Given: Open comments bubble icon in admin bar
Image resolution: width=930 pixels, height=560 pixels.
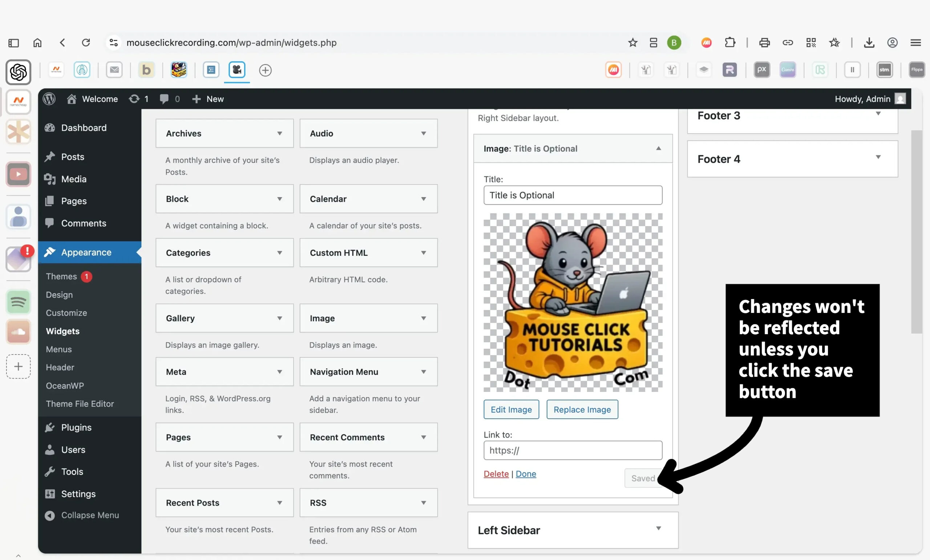Looking at the screenshot, I should point(164,99).
